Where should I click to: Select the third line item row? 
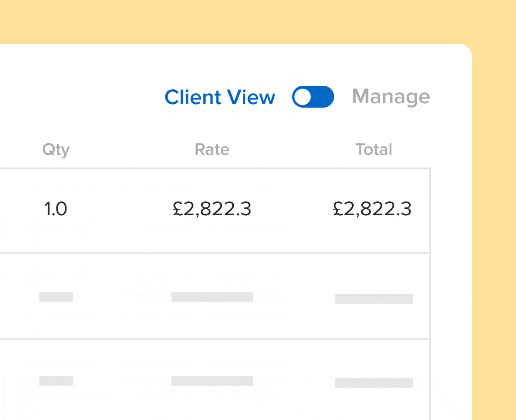point(215,380)
